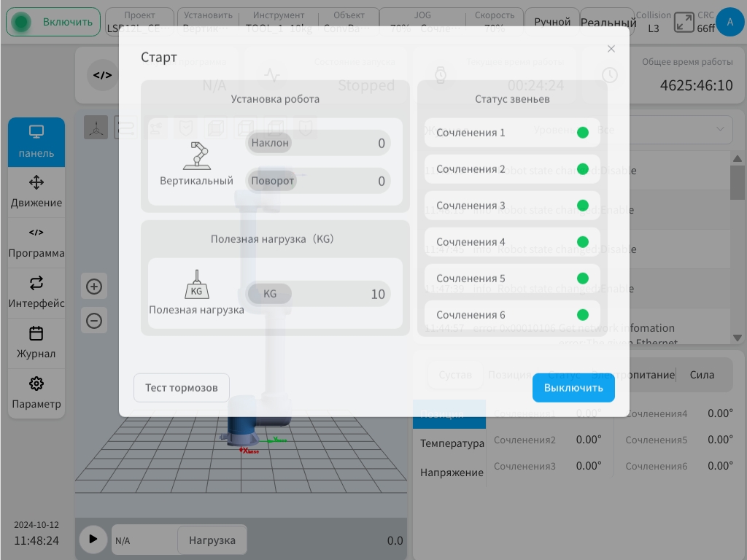Click the Тест тормозов button
Screen dimensions: 747x560
coord(182,388)
